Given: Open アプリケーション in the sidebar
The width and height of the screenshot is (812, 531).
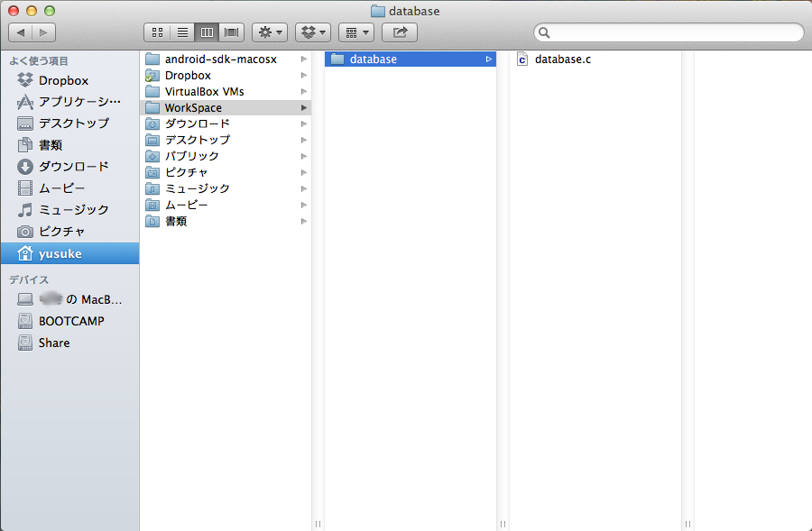Looking at the screenshot, I should [69, 102].
